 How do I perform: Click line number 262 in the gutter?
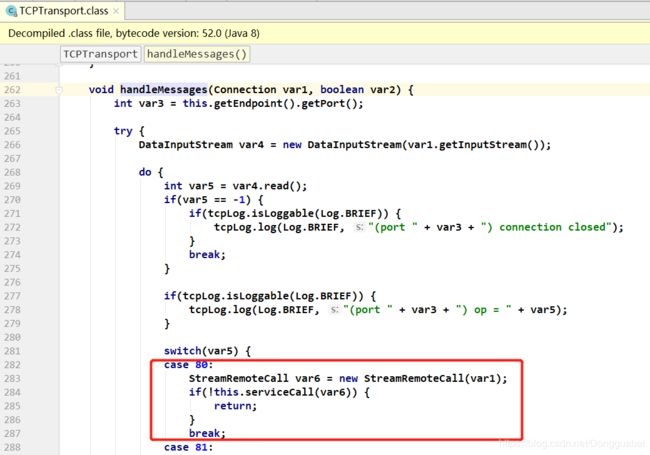tap(12, 90)
